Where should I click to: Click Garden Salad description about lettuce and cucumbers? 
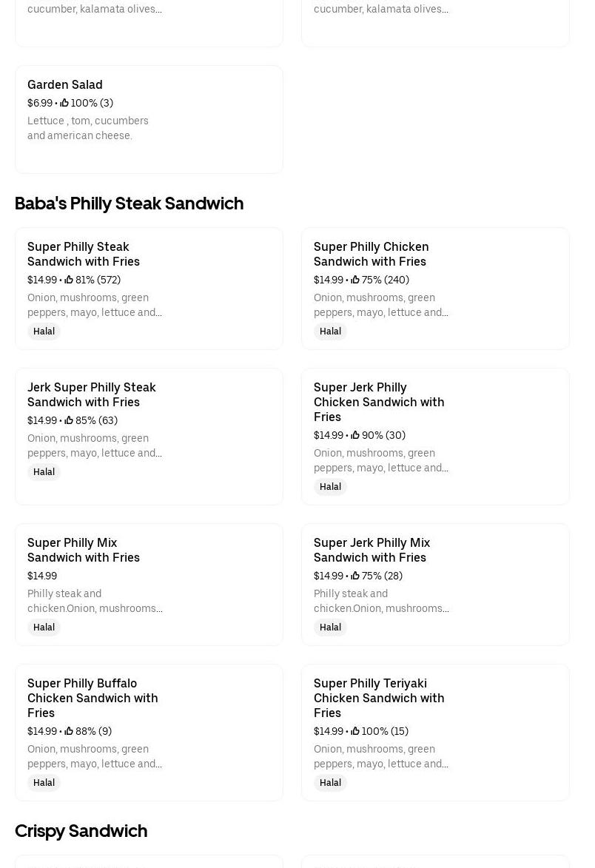click(88, 128)
